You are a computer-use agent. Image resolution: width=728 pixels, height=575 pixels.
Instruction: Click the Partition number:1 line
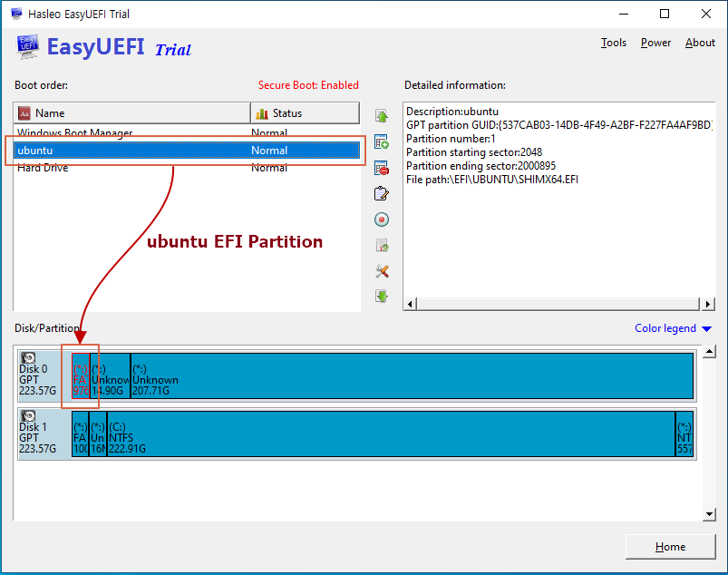(451, 139)
